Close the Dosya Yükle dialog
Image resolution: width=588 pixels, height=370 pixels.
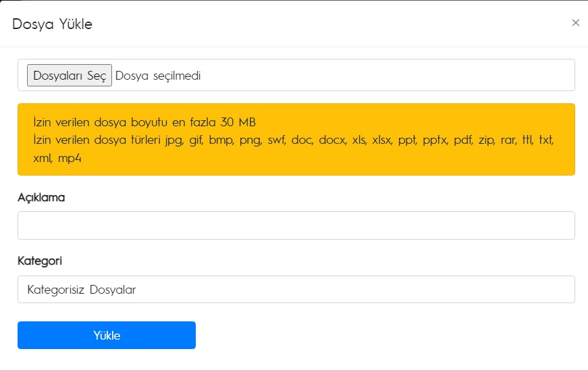[x=576, y=23]
